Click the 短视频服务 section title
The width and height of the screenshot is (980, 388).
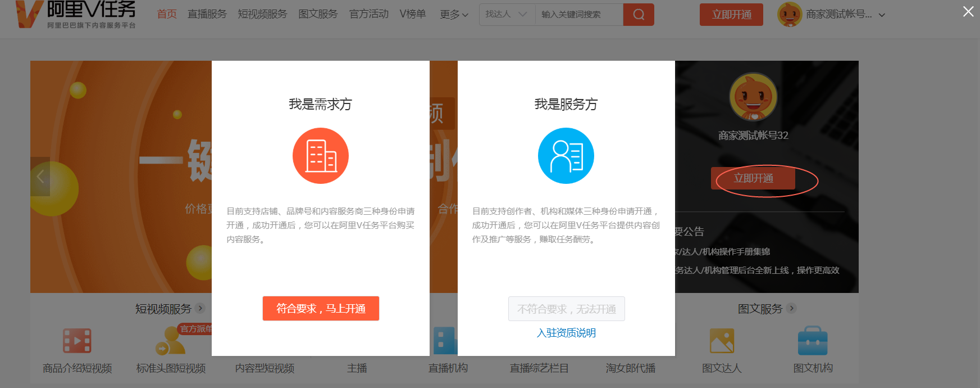(x=163, y=309)
